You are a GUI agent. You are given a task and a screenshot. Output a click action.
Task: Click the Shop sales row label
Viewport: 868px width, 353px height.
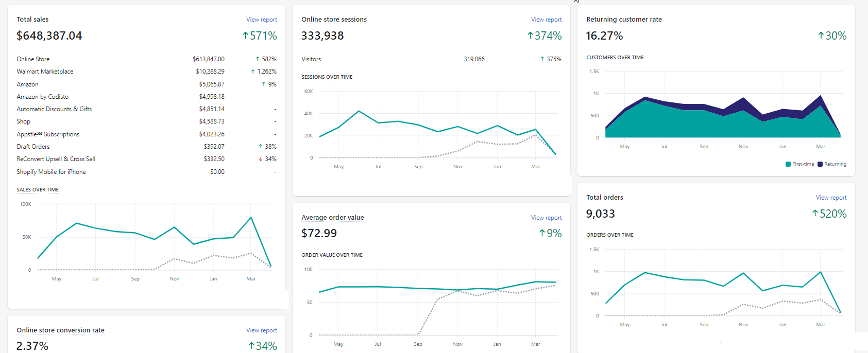[23, 121]
